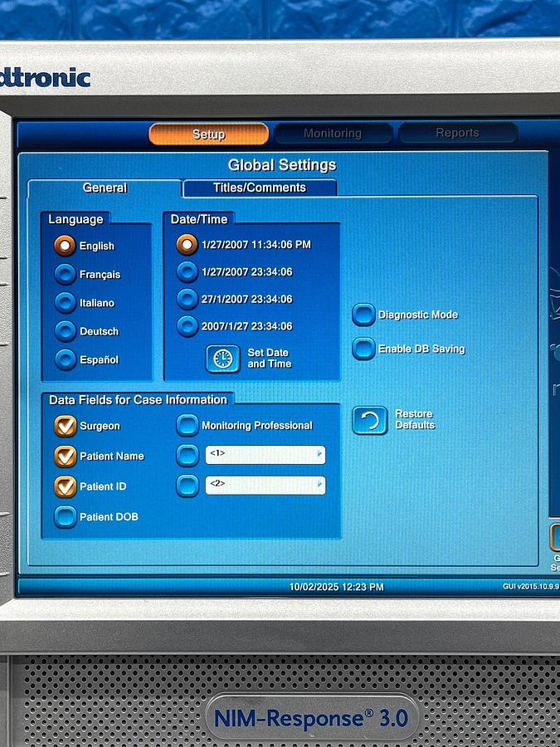This screenshot has height=747, width=560.
Task: Enable Diagnostic Mode checkbox
Action: (x=363, y=315)
